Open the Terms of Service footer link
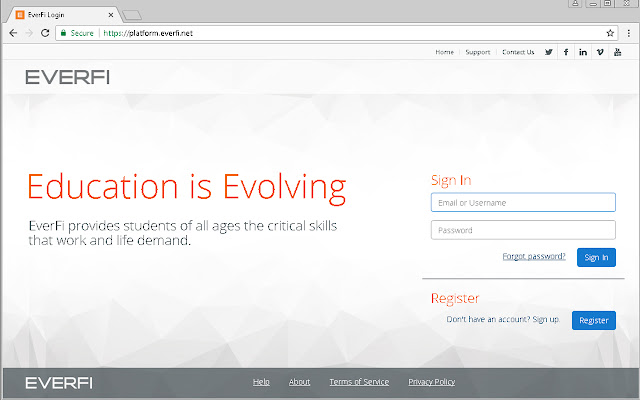The width and height of the screenshot is (640, 400). click(359, 382)
